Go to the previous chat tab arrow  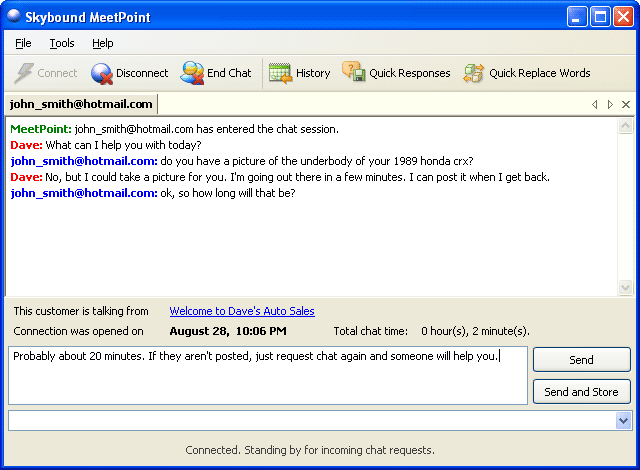(x=595, y=104)
